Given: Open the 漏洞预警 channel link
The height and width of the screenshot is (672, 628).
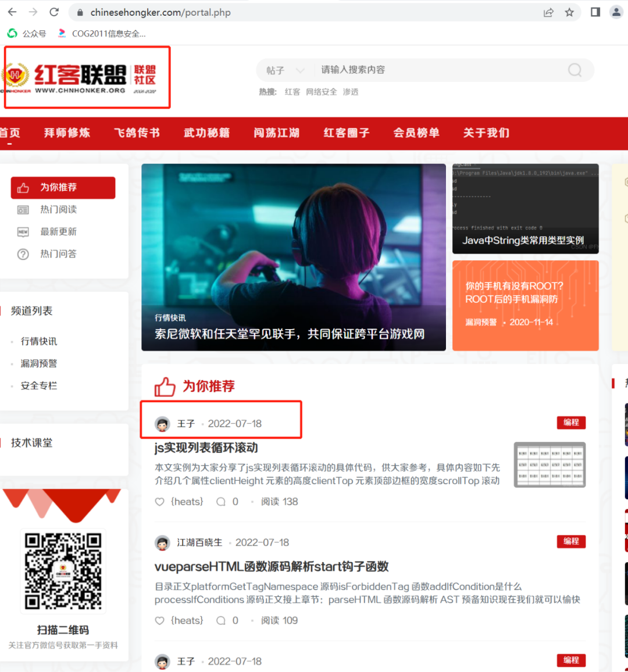Looking at the screenshot, I should click(39, 363).
